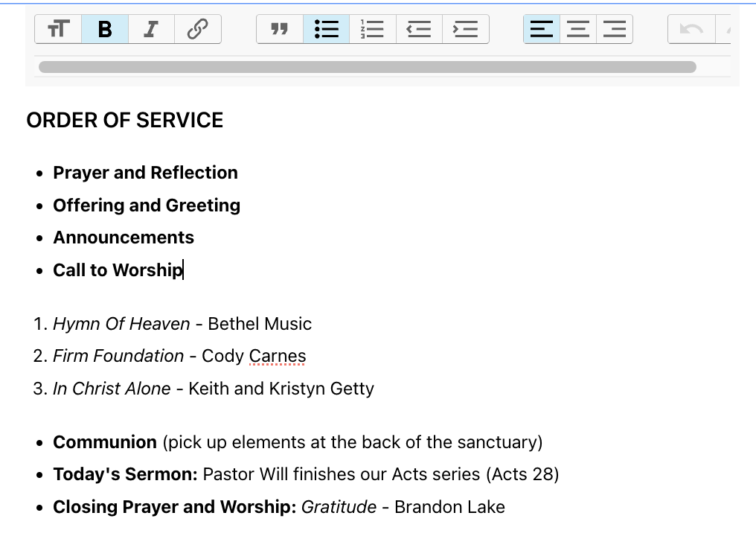Click the Announcements bullet item
This screenshot has width=756, height=539.
(x=124, y=237)
